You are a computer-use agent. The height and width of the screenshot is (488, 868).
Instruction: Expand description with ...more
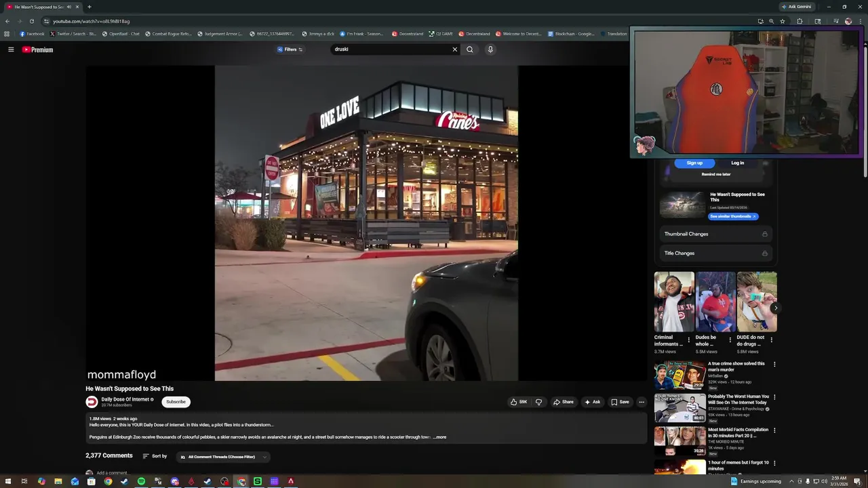pos(440,437)
